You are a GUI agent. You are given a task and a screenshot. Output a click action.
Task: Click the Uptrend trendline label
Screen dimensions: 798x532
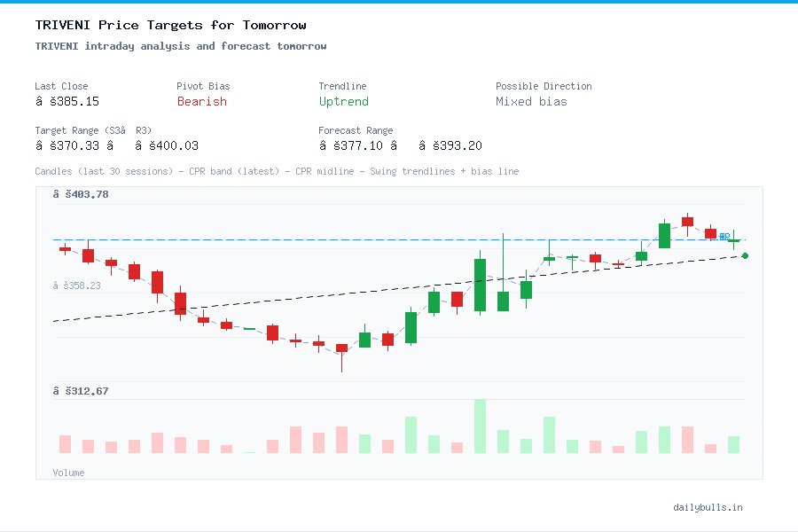coord(344,102)
